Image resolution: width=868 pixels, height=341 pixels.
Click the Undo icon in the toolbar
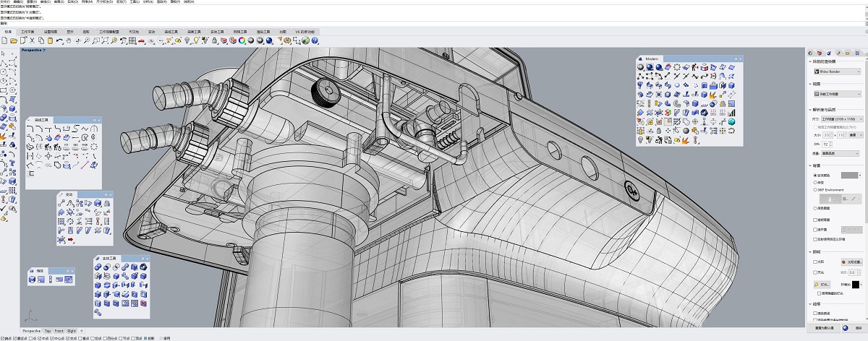(x=59, y=40)
